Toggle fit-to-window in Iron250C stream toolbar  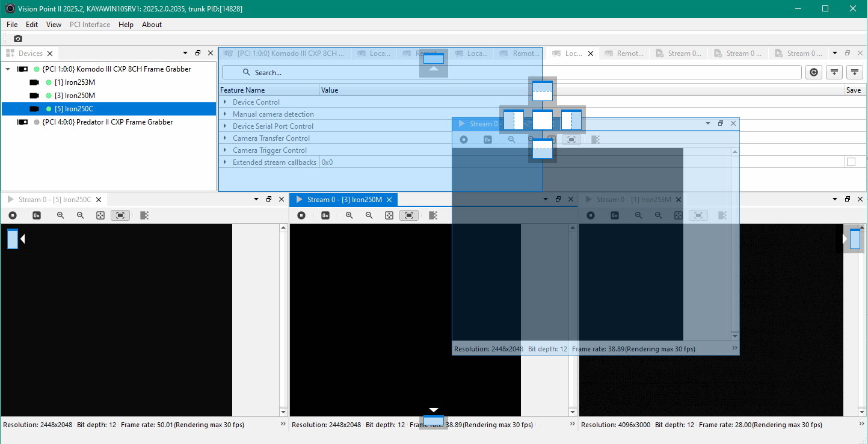tap(120, 215)
